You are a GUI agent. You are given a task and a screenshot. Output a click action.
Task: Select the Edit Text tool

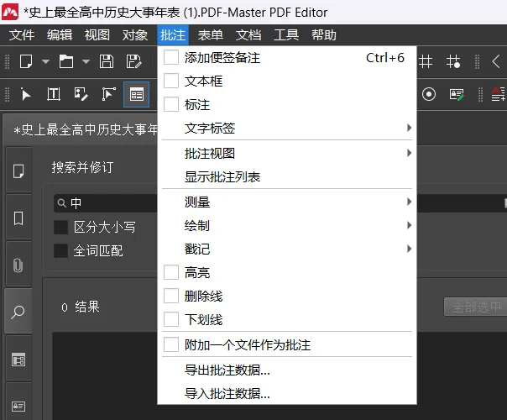coord(53,94)
